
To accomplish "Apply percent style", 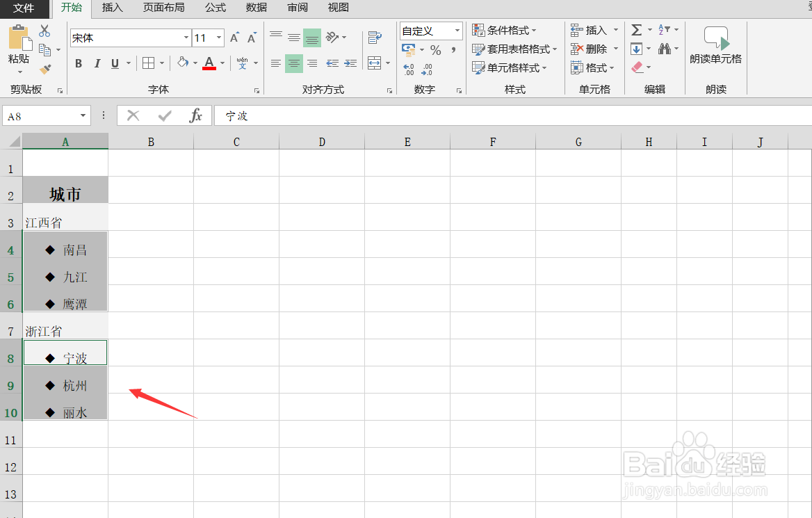I will (x=435, y=50).
